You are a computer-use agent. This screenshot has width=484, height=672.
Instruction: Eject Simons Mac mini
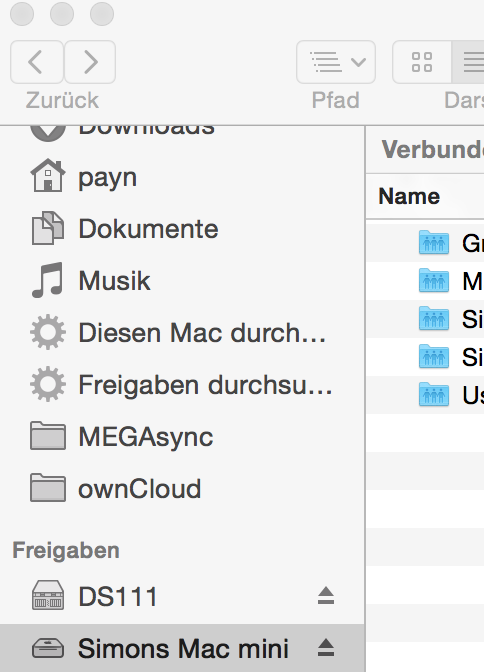(x=326, y=648)
